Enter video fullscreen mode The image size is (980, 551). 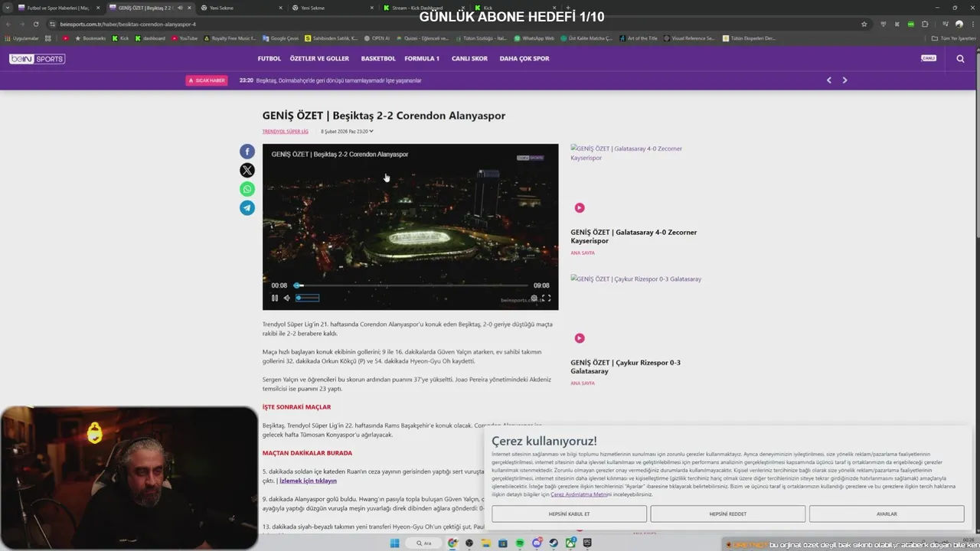pyautogui.click(x=547, y=298)
